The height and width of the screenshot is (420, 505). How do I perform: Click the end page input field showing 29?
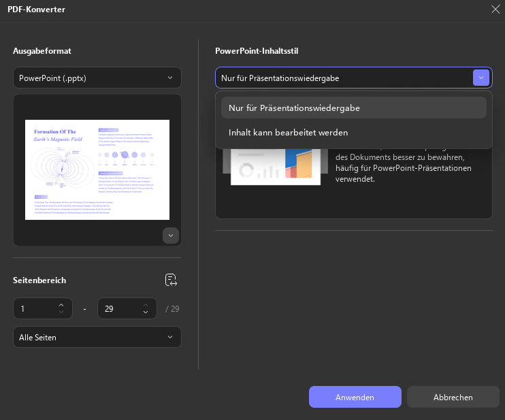point(127,308)
